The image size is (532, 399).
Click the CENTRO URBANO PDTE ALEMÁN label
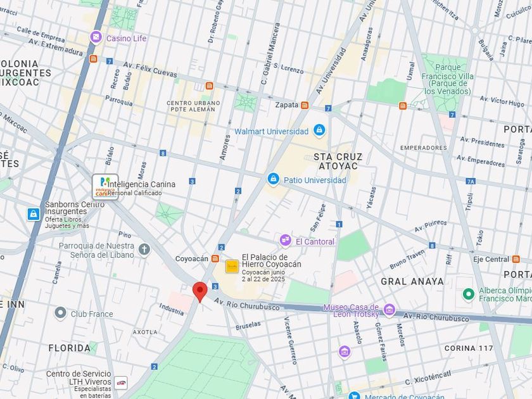click(x=193, y=106)
